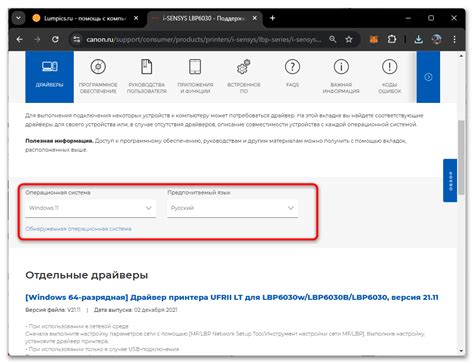Screen dimensions: 474x364
Task: Click the Полезная информация bold text
Action: pos(59,141)
